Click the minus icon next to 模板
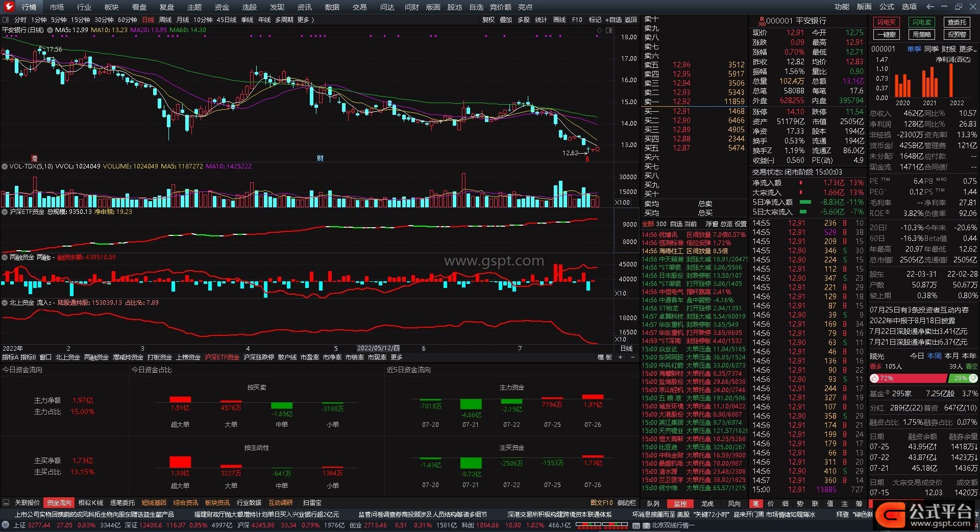This screenshot has width=980, height=532. (x=633, y=357)
